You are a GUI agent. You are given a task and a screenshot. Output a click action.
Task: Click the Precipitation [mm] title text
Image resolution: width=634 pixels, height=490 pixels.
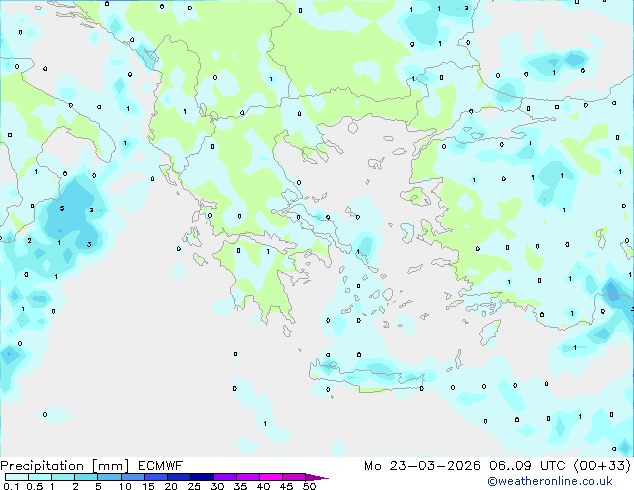coord(65,466)
